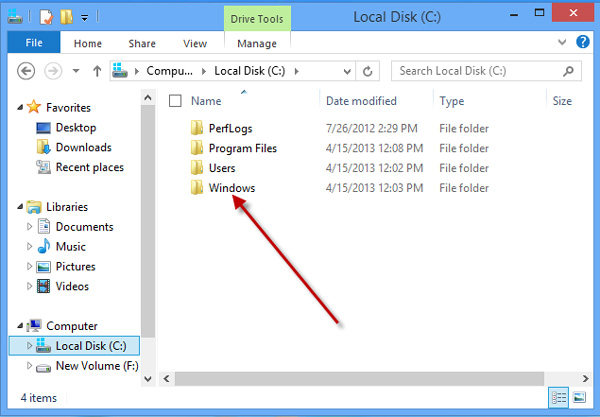Select Libraries in the navigation pane
Screen dimensions: 600x417
(67, 207)
